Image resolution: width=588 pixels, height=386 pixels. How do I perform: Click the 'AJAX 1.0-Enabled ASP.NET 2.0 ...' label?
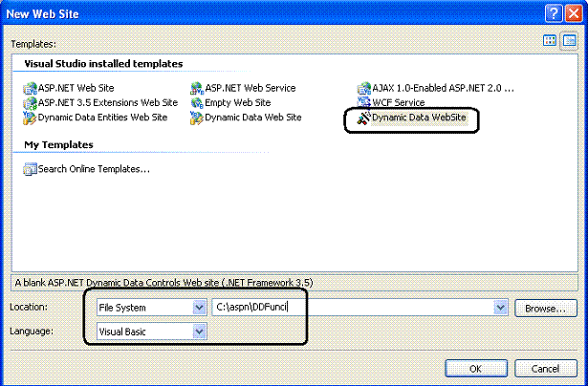[x=443, y=89]
